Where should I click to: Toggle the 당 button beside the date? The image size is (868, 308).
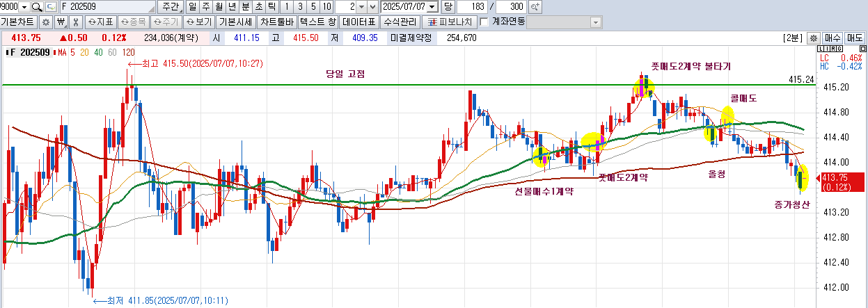pyautogui.click(x=448, y=6)
